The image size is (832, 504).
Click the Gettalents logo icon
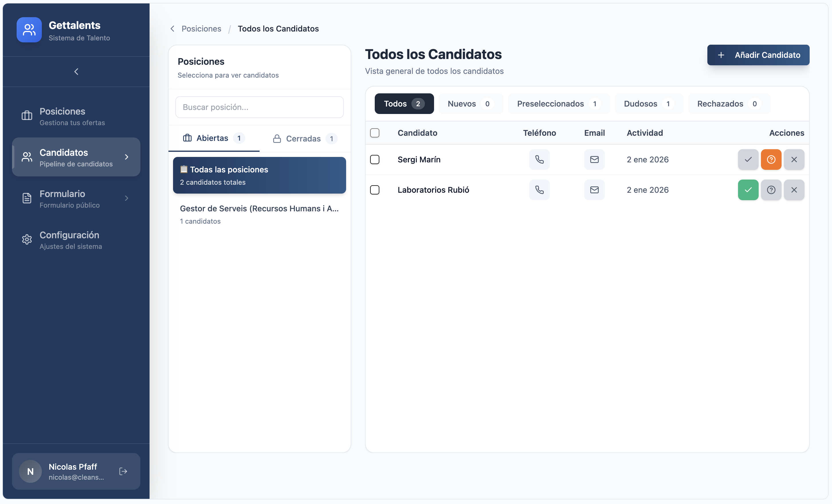(29, 30)
